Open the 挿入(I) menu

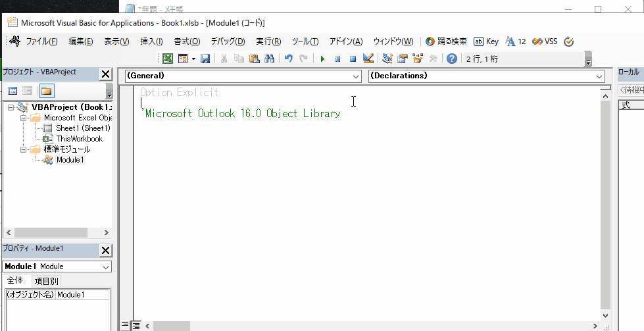click(x=151, y=41)
